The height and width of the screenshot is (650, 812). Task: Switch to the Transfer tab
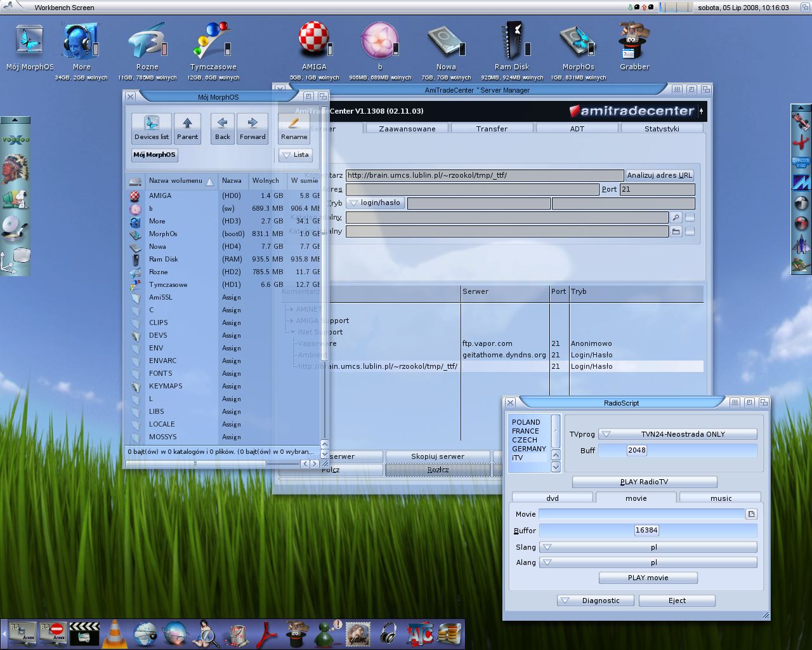pos(492,128)
